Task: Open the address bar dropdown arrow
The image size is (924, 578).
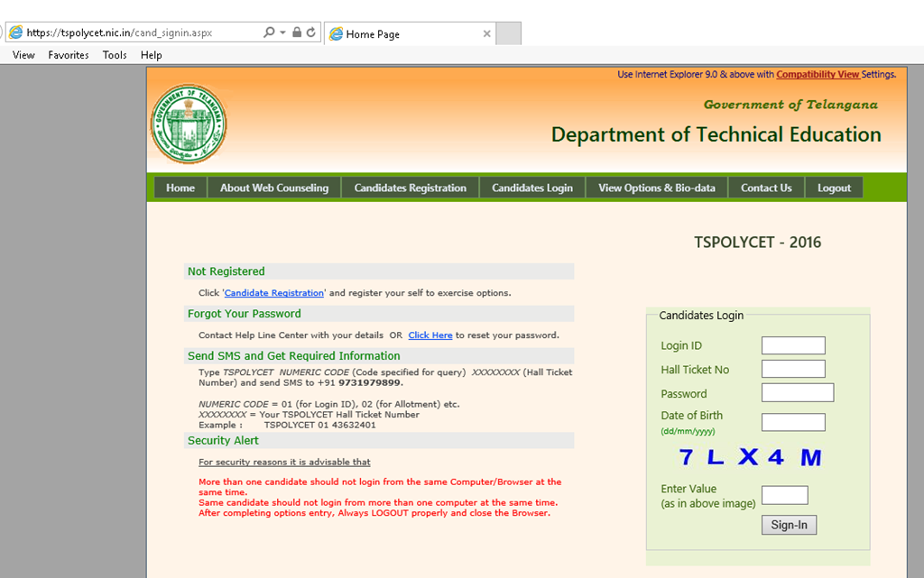Action: [282, 32]
